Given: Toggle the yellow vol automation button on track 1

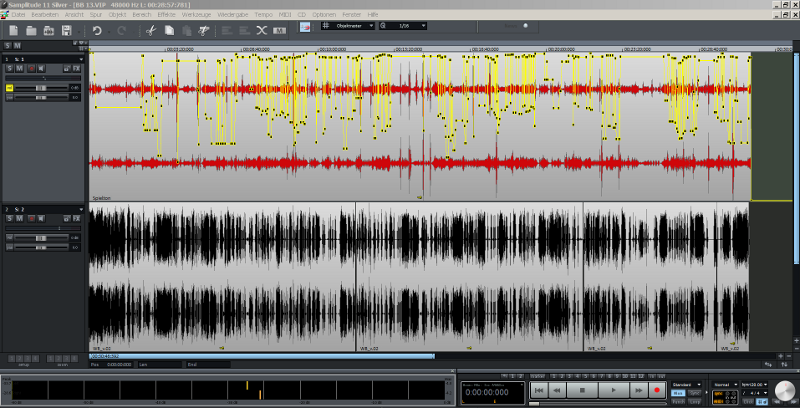Looking at the screenshot, I should [9, 88].
